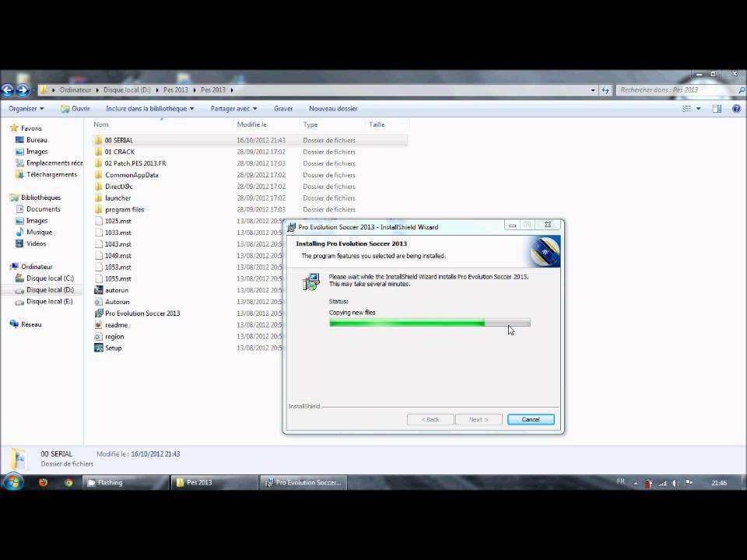The width and height of the screenshot is (747, 560).
Task: Open the view options dropdown arrow
Action: click(x=699, y=109)
